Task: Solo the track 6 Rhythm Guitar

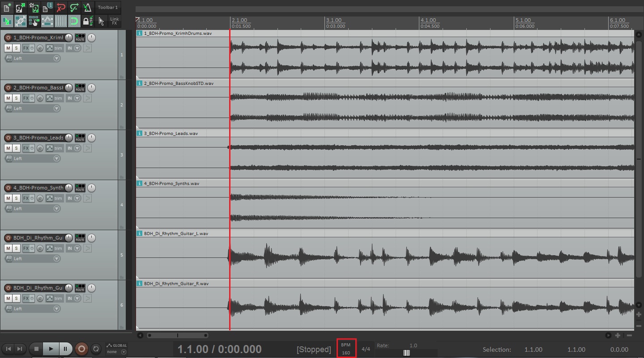Action: point(16,298)
